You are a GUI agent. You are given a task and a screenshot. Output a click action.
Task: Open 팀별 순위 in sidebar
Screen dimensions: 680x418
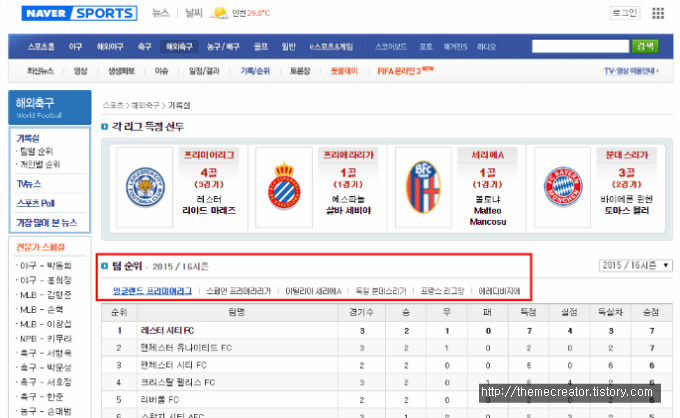pyautogui.click(x=36, y=151)
